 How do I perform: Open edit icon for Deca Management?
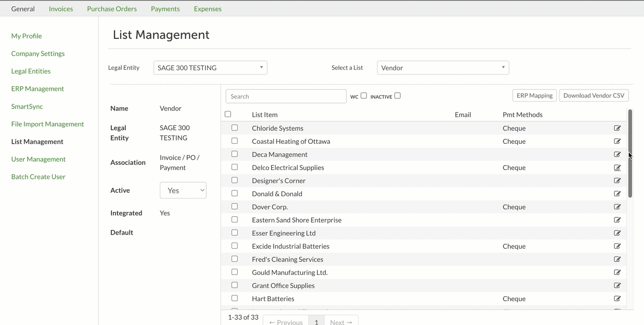(x=617, y=154)
